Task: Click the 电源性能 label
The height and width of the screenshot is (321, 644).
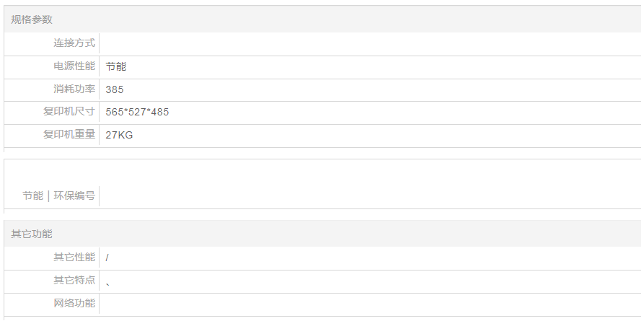Action: coord(74,66)
